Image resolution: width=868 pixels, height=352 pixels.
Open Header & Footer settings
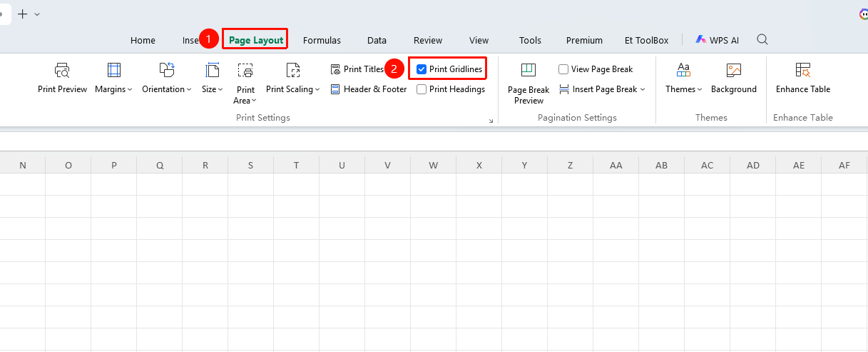[368, 89]
